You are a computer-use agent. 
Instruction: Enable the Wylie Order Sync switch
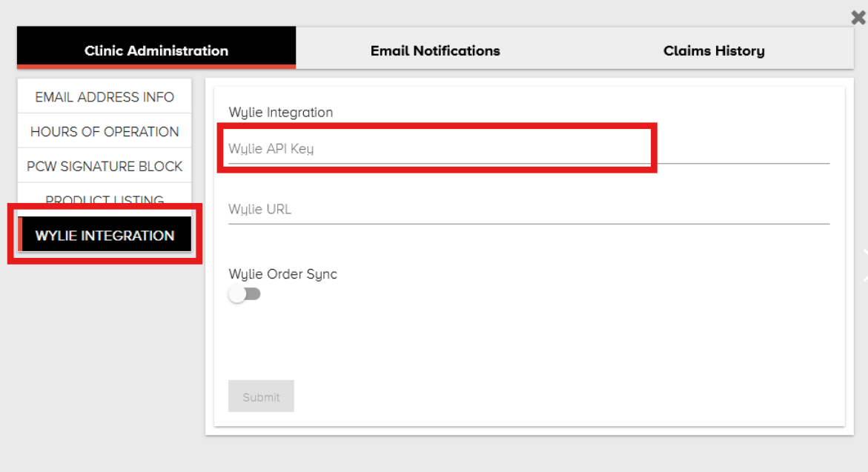(x=245, y=294)
